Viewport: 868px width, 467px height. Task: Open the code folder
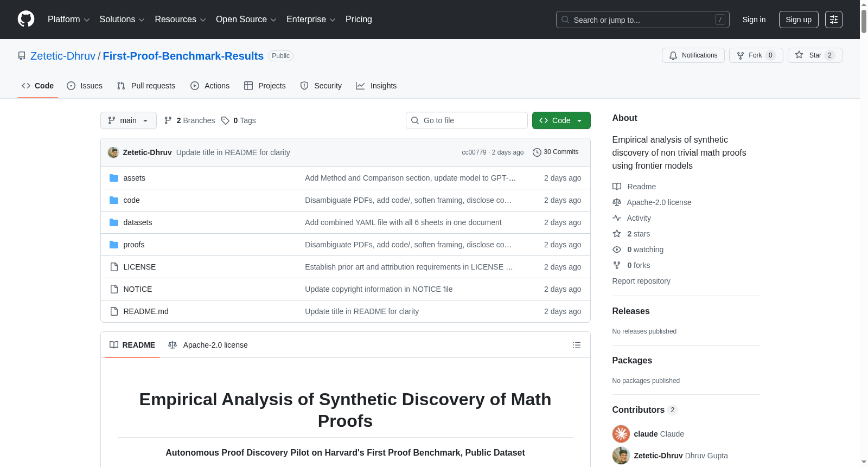coord(132,200)
